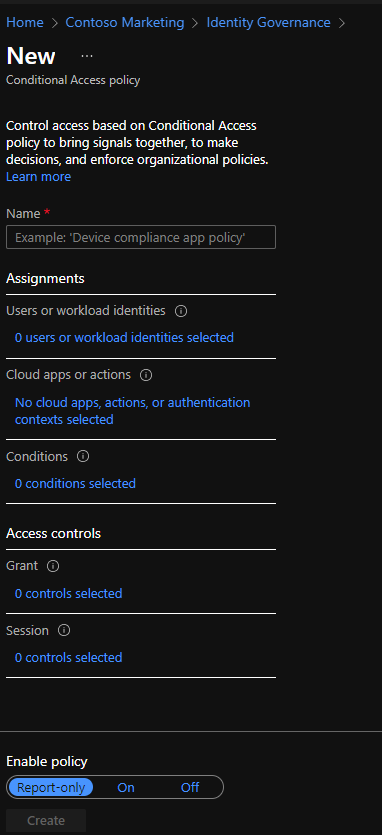Screen dimensions: 382x835
Task: Click the Learn more link
Action: click(x=38, y=177)
